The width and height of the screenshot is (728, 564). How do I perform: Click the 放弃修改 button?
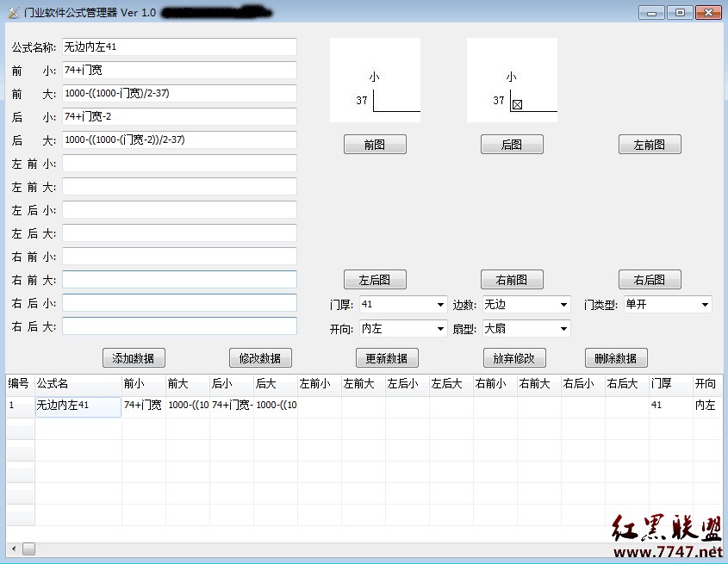(x=514, y=358)
